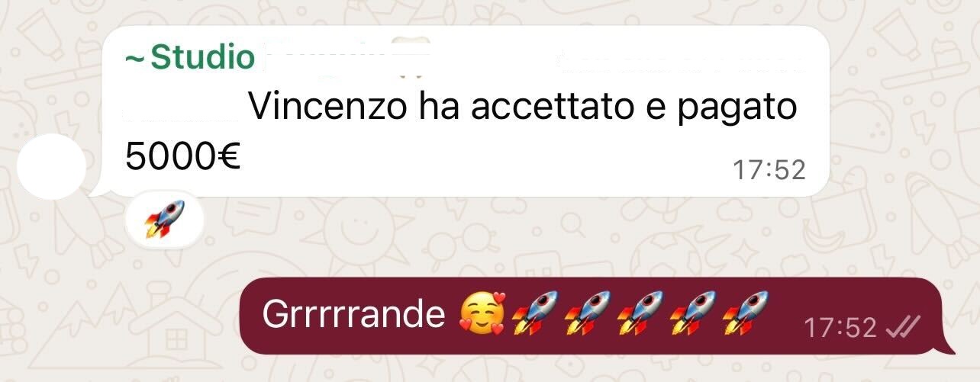
Task: Check the double tick delivery status icon
Action: (x=903, y=328)
